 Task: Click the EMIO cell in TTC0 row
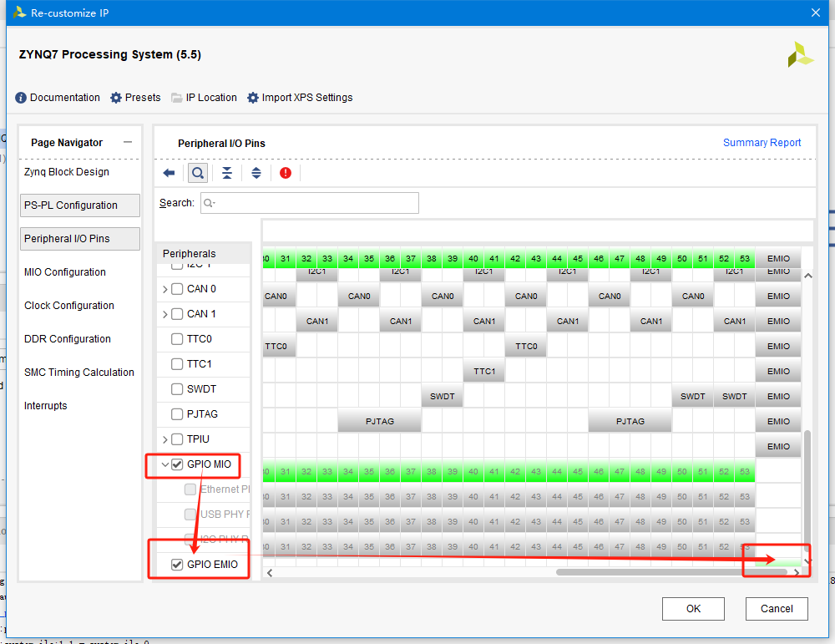coord(778,347)
